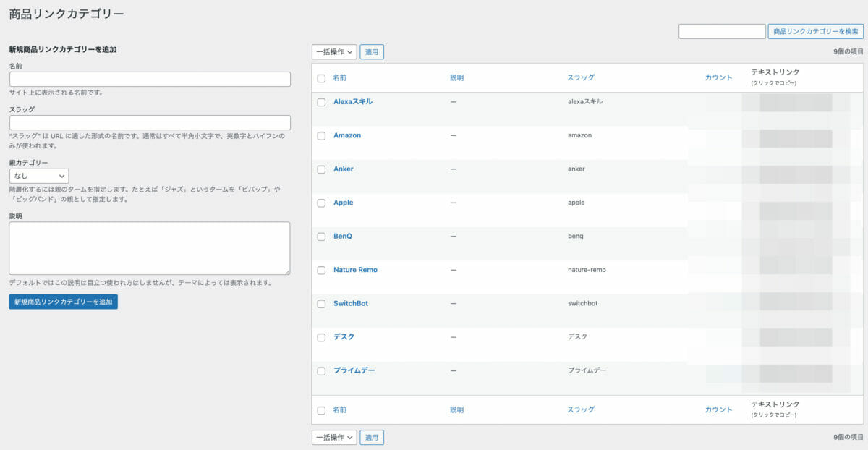The image size is (868, 450).
Task: Sort by スラッグ in the table header
Action: (581, 77)
